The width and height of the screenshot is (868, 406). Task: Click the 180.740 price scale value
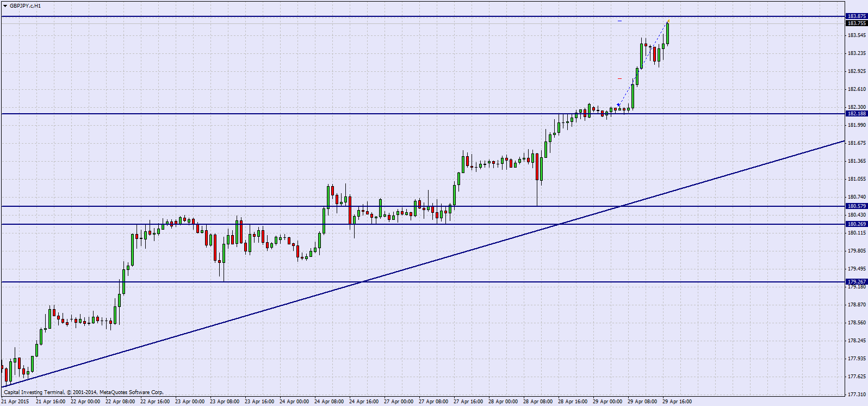(857, 197)
